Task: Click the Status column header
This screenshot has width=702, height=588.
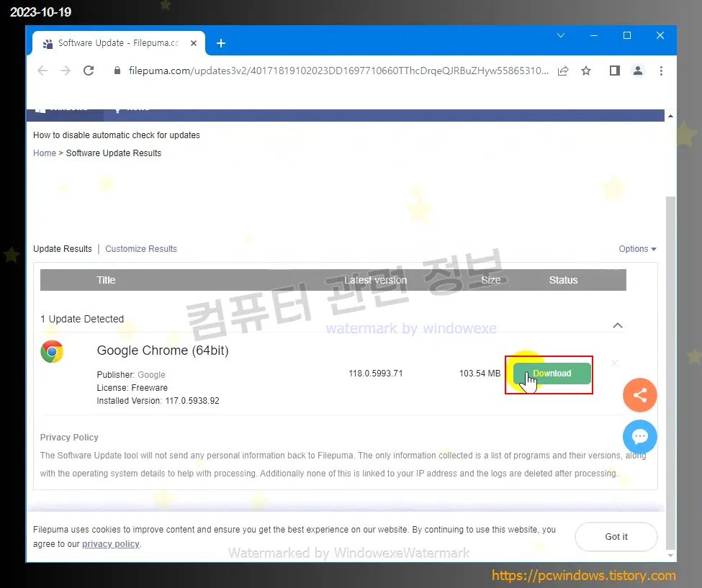Action: (x=563, y=280)
